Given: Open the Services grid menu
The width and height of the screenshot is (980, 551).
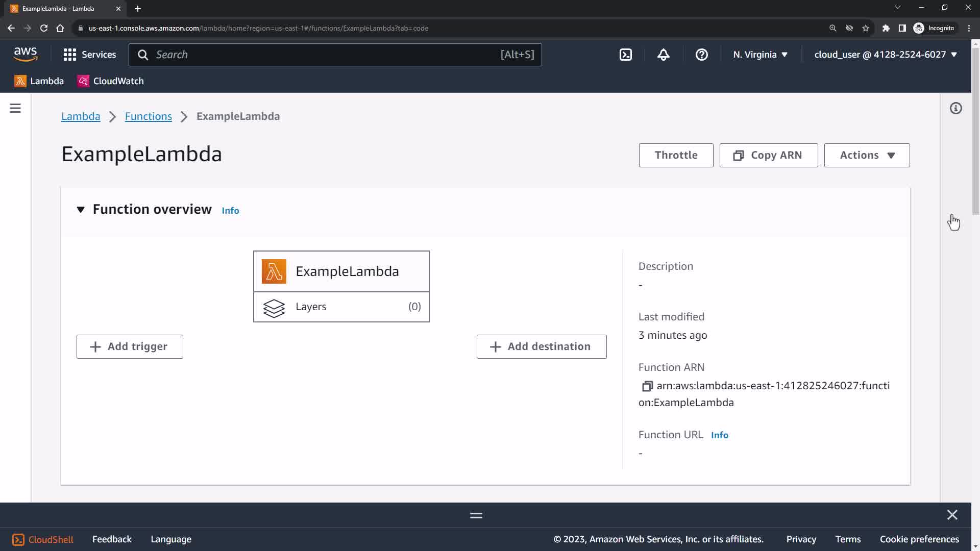Looking at the screenshot, I should click(90, 55).
